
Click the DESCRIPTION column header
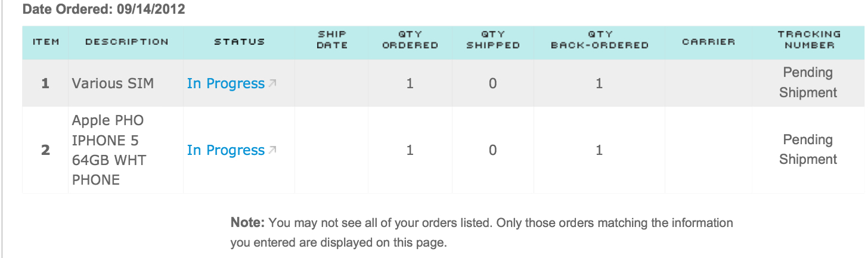point(126,42)
